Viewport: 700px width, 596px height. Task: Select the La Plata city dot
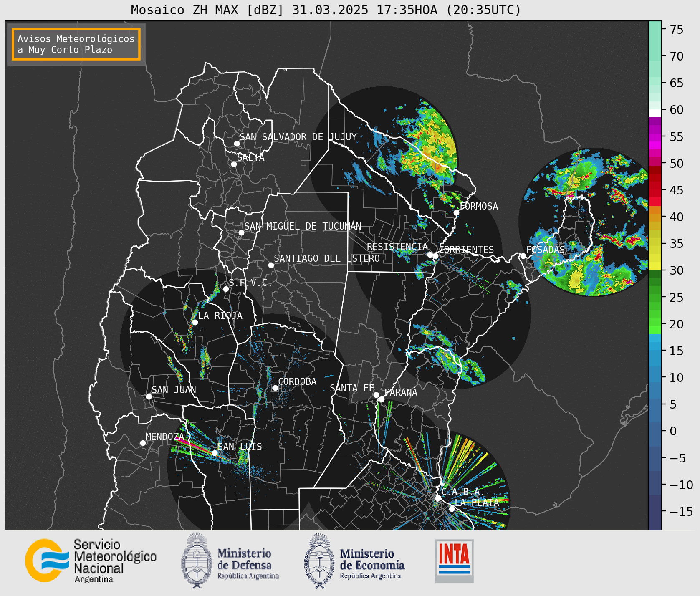452,509
